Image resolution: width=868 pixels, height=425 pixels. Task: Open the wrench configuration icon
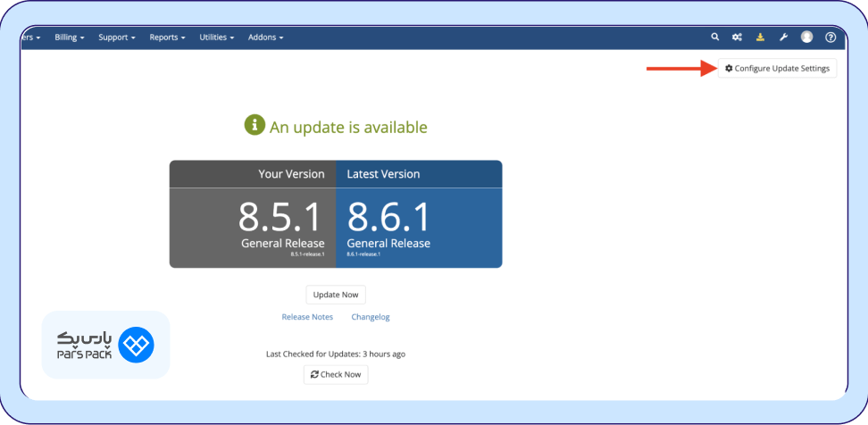click(783, 37)
